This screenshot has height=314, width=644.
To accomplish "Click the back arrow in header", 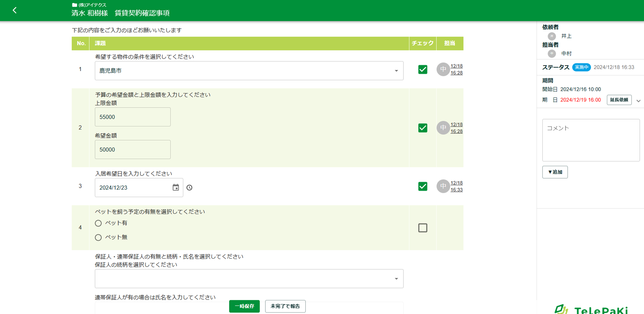I will tap(14, 10).
